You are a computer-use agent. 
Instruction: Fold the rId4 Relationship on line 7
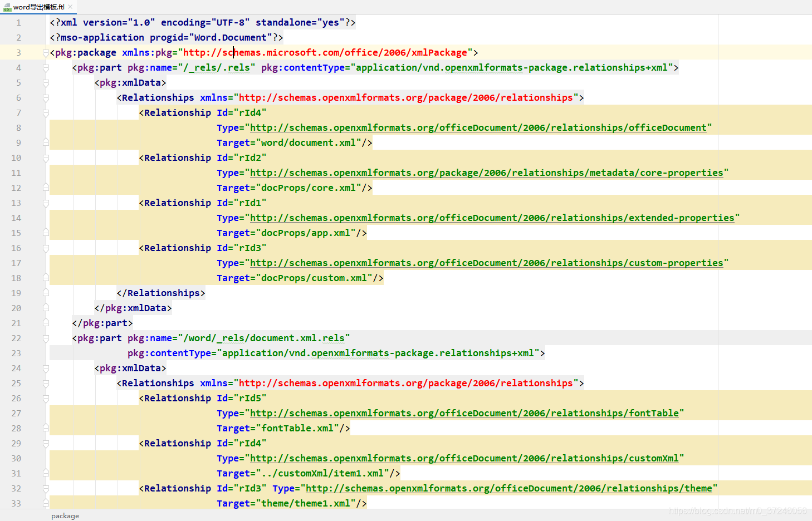point(46,113)
